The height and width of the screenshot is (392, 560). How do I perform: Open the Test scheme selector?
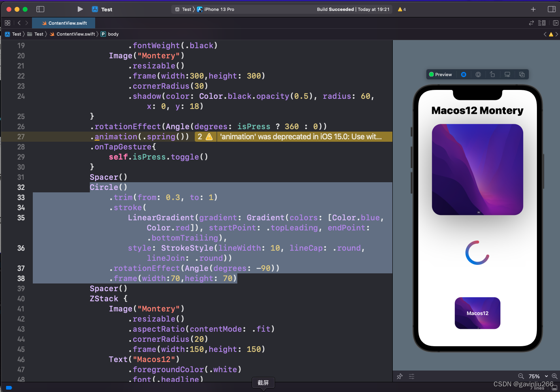point(183,9)
